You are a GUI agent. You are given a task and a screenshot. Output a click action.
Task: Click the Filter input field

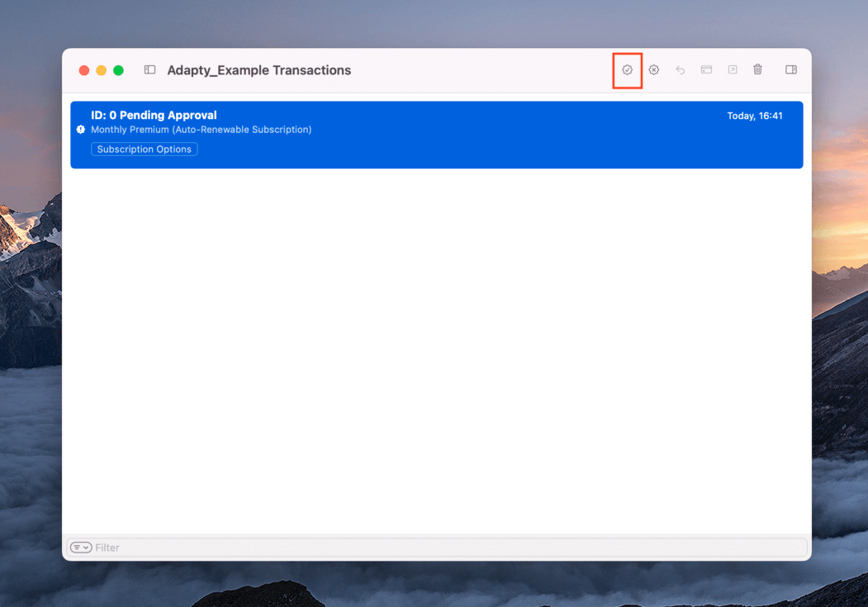330,547
